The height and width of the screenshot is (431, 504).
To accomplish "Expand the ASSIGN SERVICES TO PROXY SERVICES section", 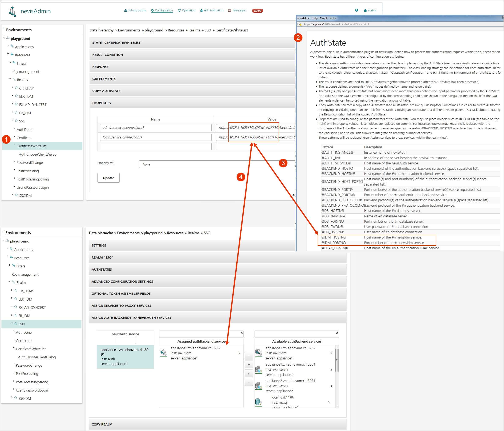I will coord(218,305).
